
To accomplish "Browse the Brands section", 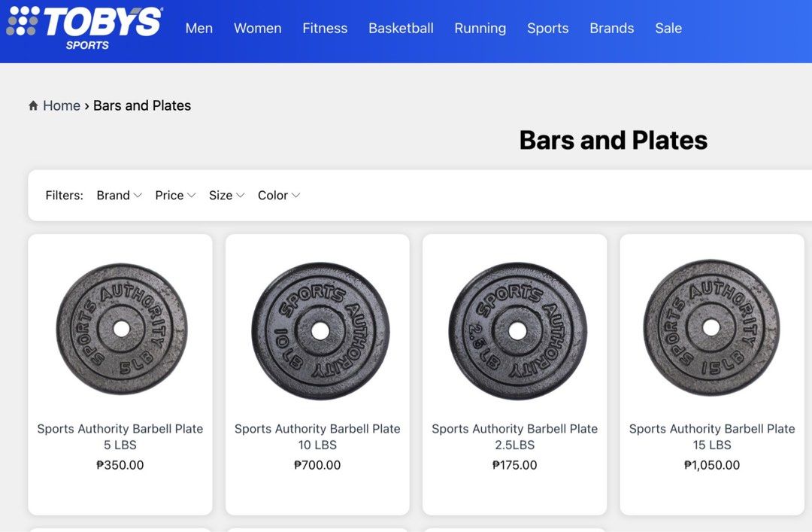I will tap(611, 28).
